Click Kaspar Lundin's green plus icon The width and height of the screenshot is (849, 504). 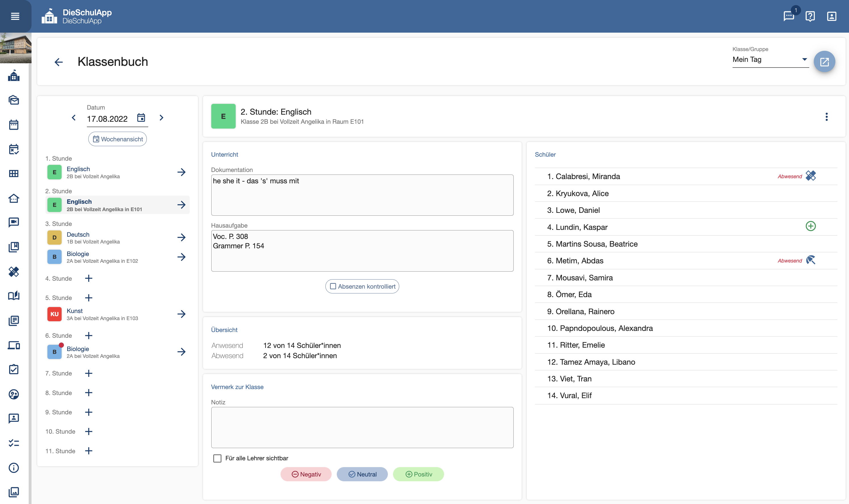coord(811,226)
